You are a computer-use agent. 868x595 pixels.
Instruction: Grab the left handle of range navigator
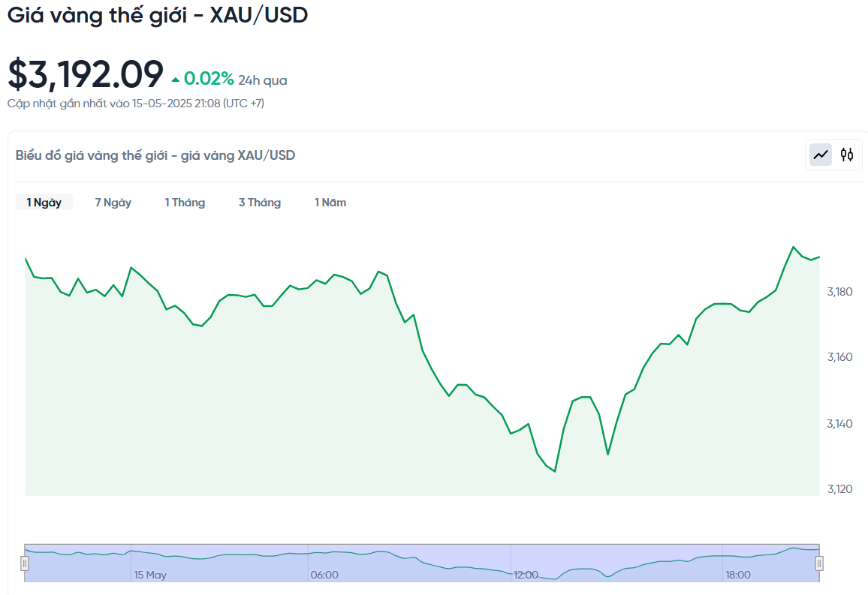point(24,563)
